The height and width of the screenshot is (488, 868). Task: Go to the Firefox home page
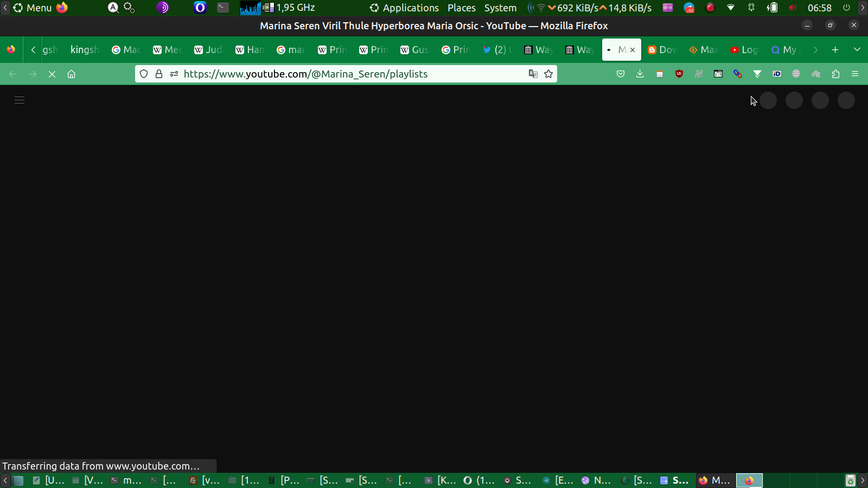[71, 74]
